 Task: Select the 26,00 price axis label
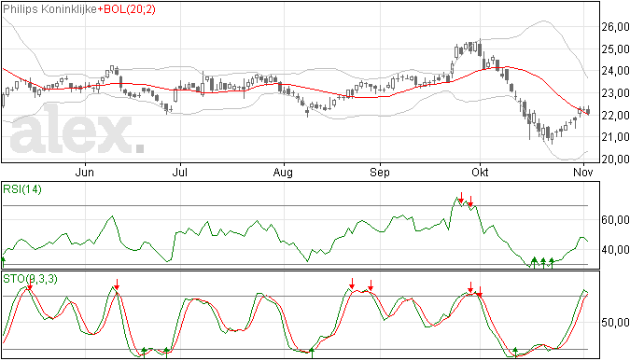click(616, 27)
